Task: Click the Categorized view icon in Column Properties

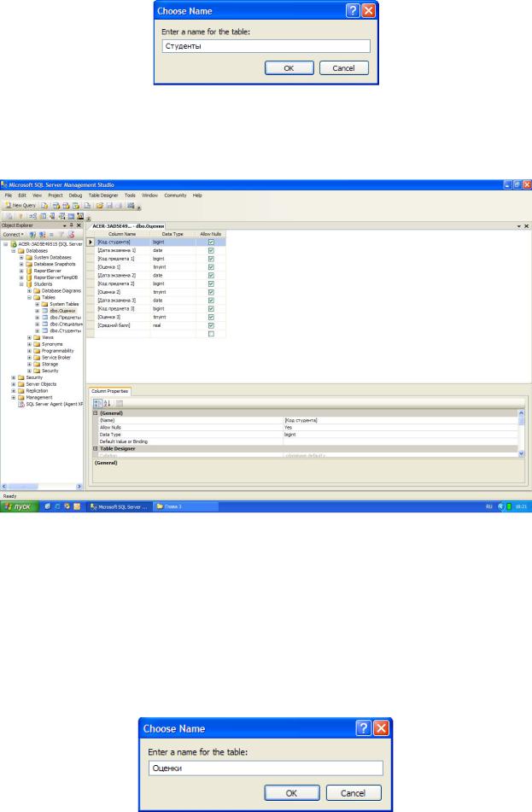Action: [x=97, y=403]
